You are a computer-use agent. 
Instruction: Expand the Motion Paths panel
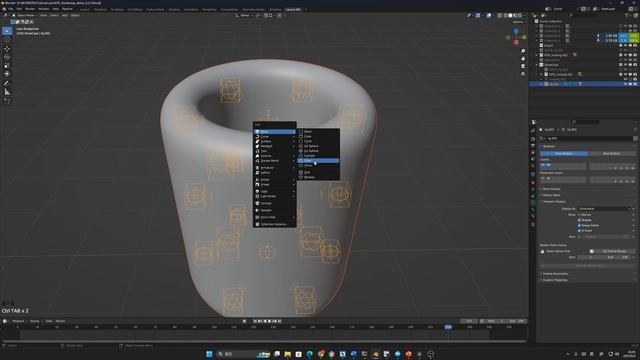(x=551, y=195)
